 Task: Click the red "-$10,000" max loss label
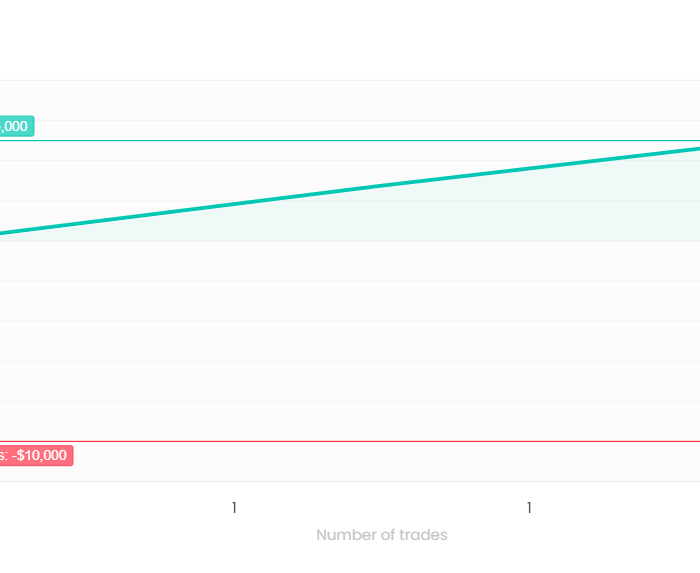[36, 456]
